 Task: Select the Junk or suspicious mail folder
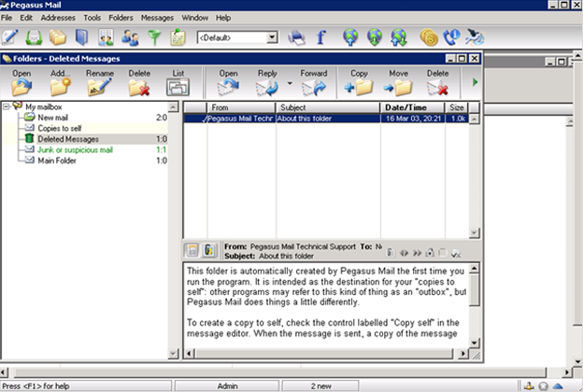(75, 149)
